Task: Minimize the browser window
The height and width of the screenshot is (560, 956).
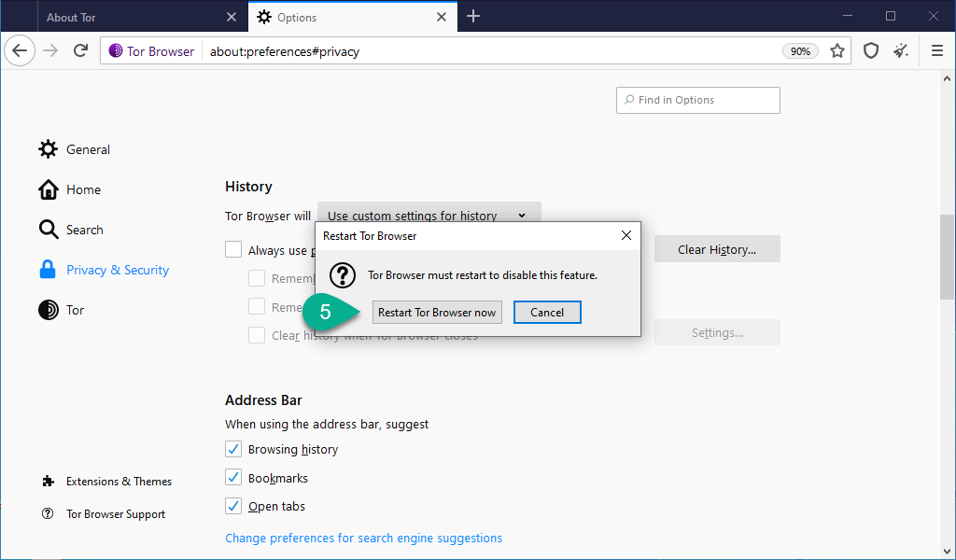Action: click(x=848, y=17)
